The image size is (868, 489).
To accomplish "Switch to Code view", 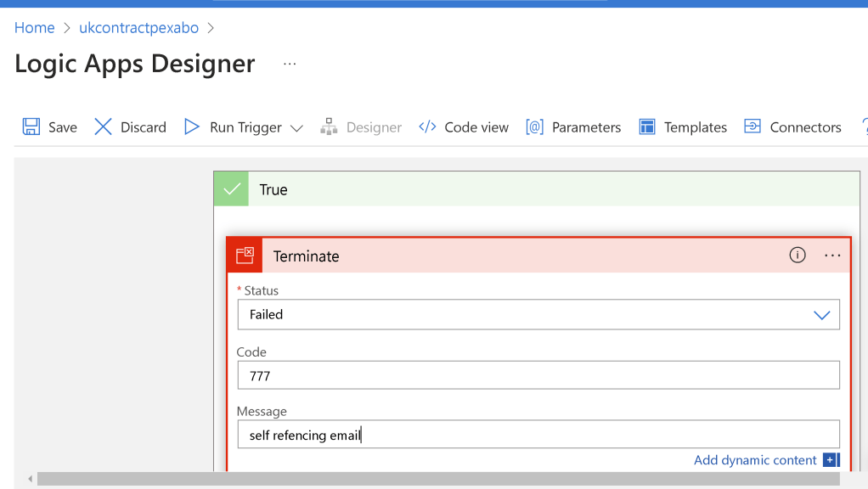I will (476, 127).
